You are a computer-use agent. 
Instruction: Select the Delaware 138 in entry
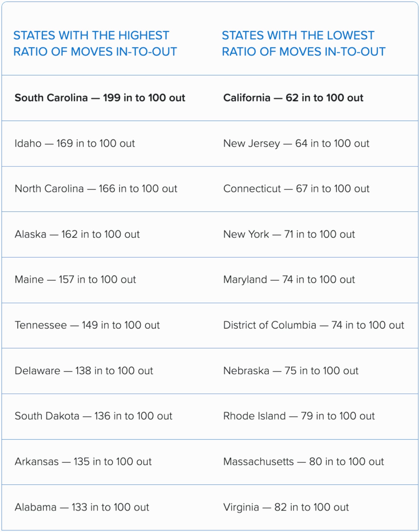(84, 371)
